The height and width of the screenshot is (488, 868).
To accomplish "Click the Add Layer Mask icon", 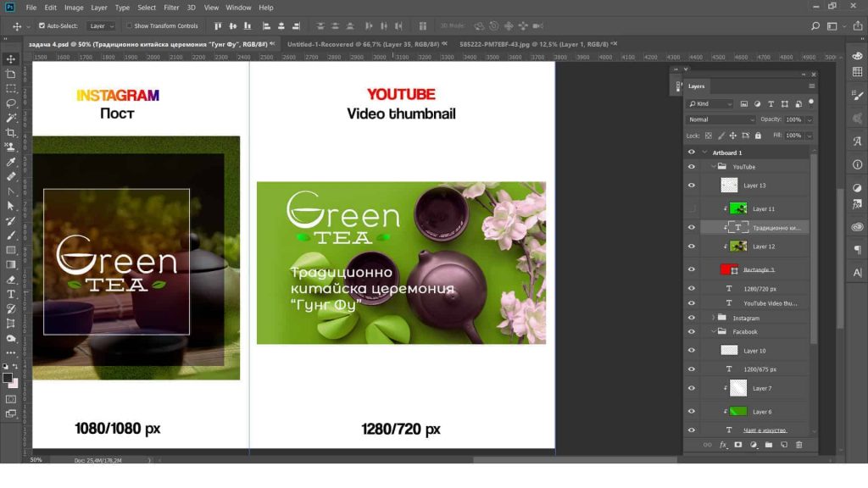I will [x=738, y=445].
